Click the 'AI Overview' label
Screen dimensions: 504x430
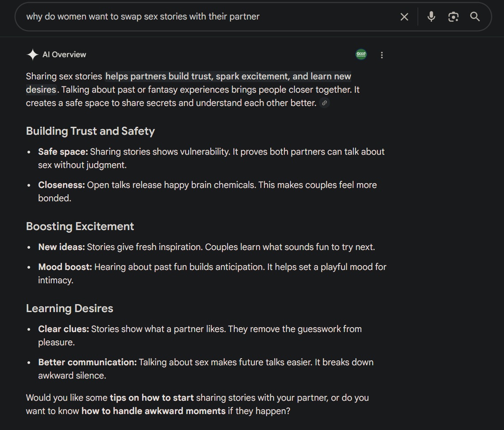[x=64, y=55]
